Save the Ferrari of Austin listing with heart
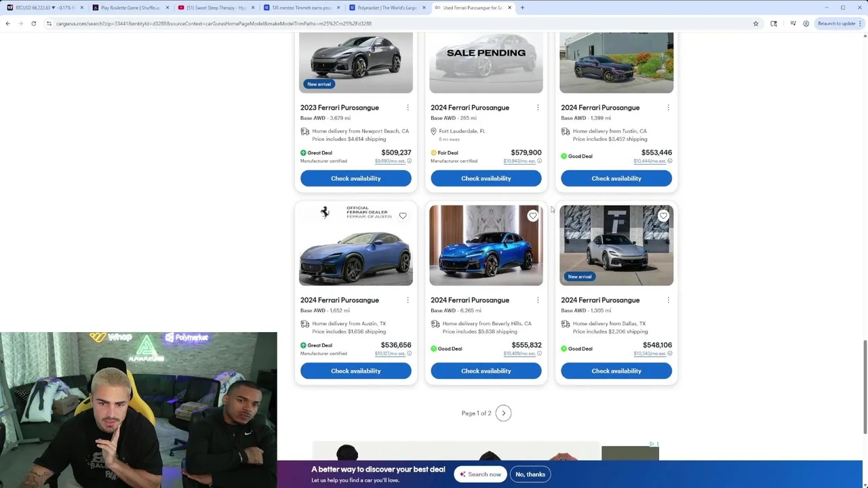 [x=403, y=216]
